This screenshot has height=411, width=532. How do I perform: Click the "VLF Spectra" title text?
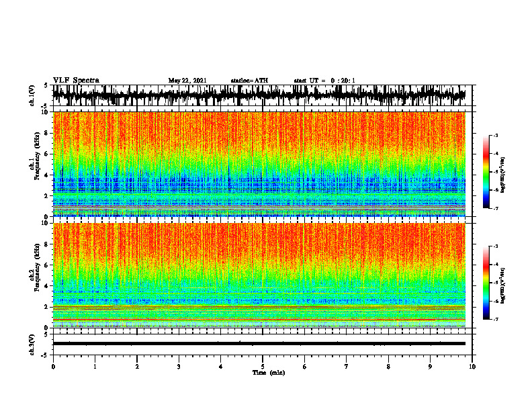pyautogui.click(x=76, y=81)
